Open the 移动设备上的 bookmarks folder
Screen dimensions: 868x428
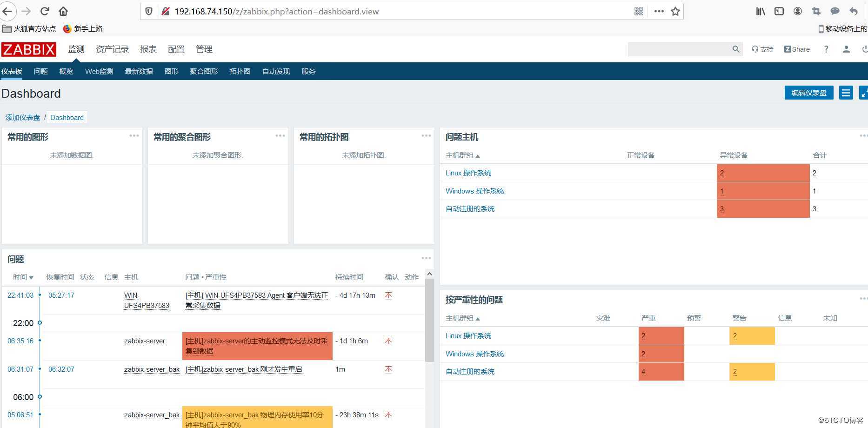coord(842,29)
